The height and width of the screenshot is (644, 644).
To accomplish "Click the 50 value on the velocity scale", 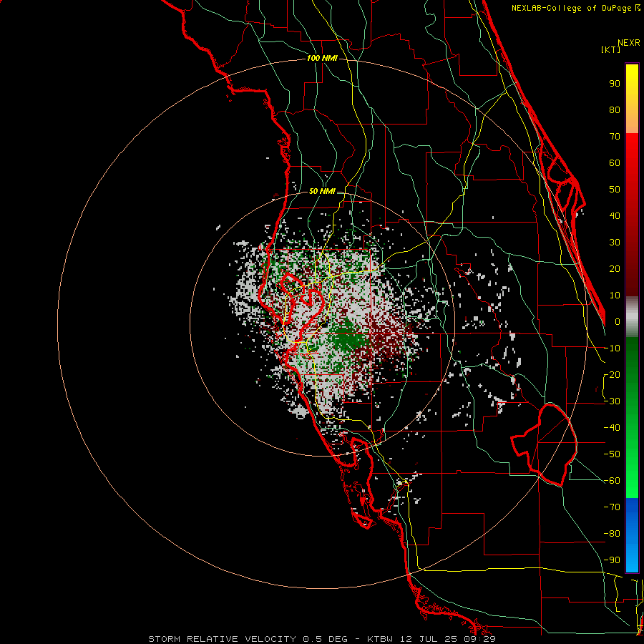I will pyautogui.click(x=615, y=190).
